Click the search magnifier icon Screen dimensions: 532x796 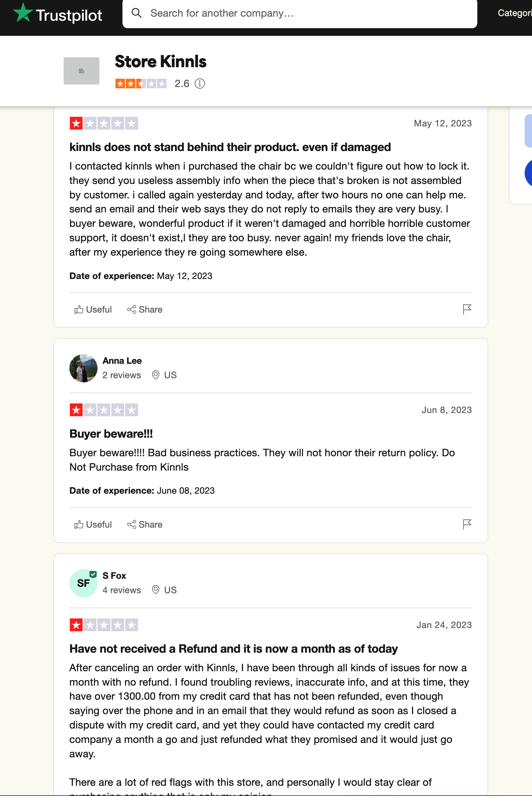137,13
